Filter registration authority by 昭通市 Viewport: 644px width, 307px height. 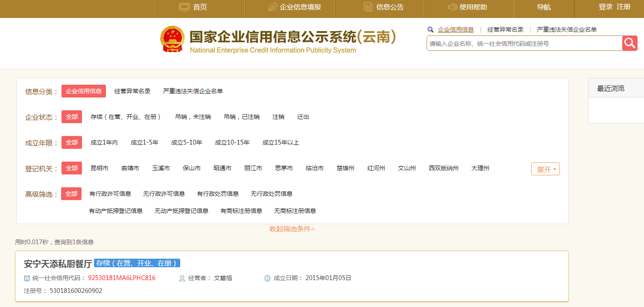222,168
